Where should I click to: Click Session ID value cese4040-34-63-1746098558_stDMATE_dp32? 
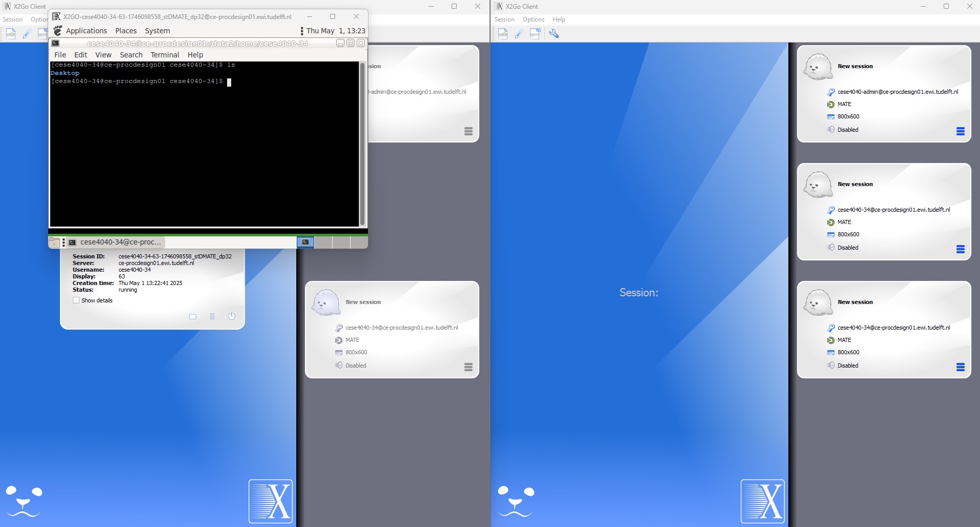point(175,256)
